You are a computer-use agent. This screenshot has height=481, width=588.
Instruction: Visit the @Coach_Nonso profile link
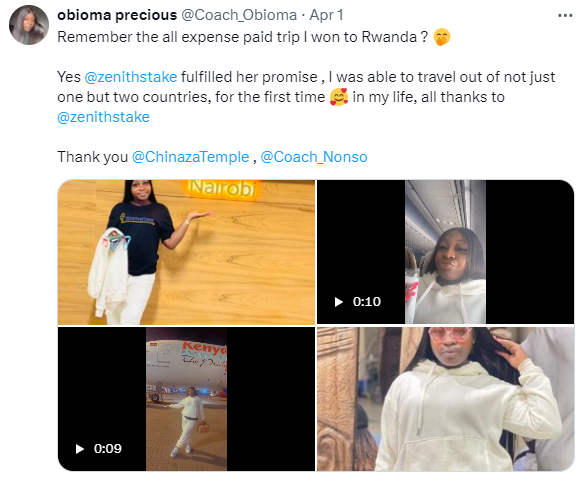click(x=314, y=157)
